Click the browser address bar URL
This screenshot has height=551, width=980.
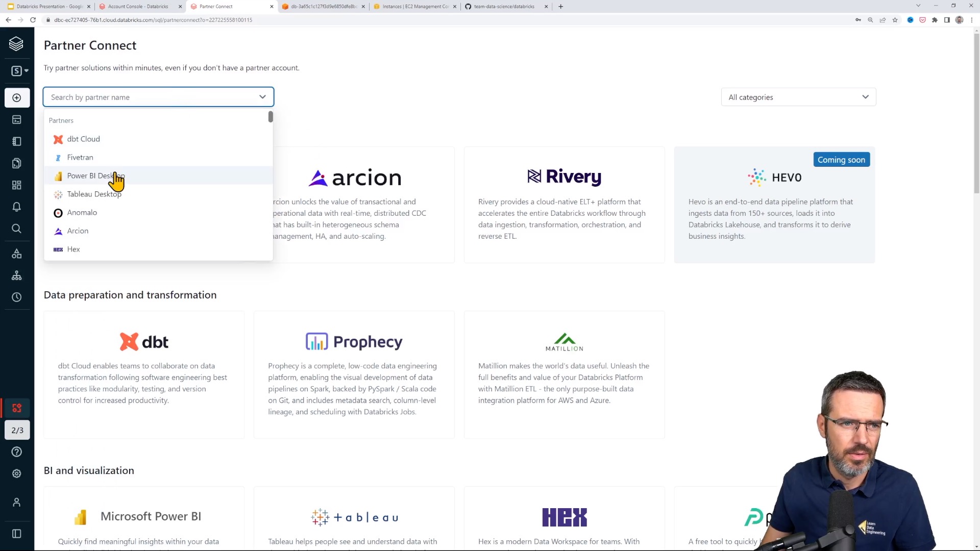click(153, 20)
